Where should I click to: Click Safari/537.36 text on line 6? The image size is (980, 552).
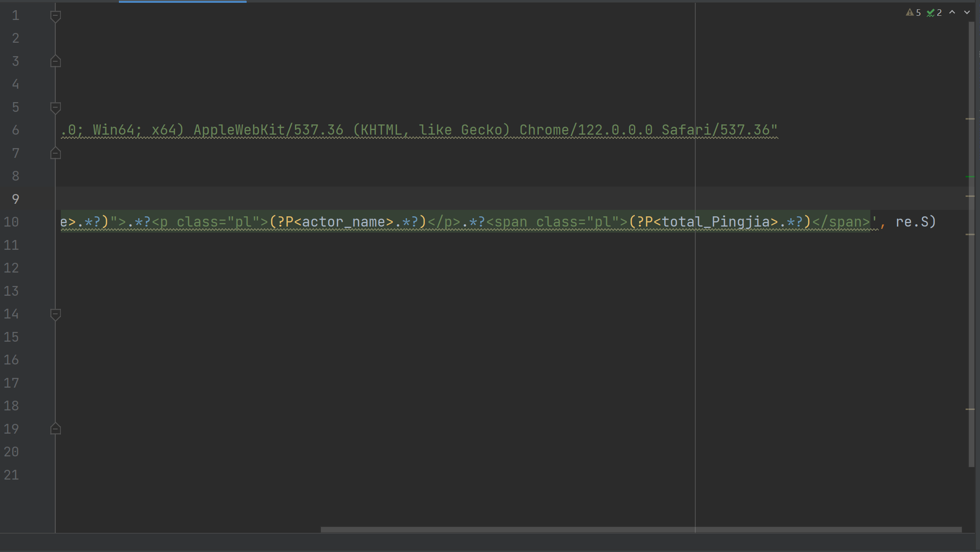[x=716, y=130]
